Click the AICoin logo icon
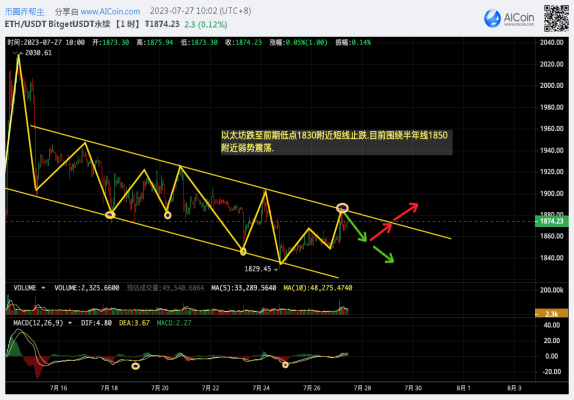Image resolution: width=574 pixels, height=400 pixels. pyautogui.click(x=492, y=18)
